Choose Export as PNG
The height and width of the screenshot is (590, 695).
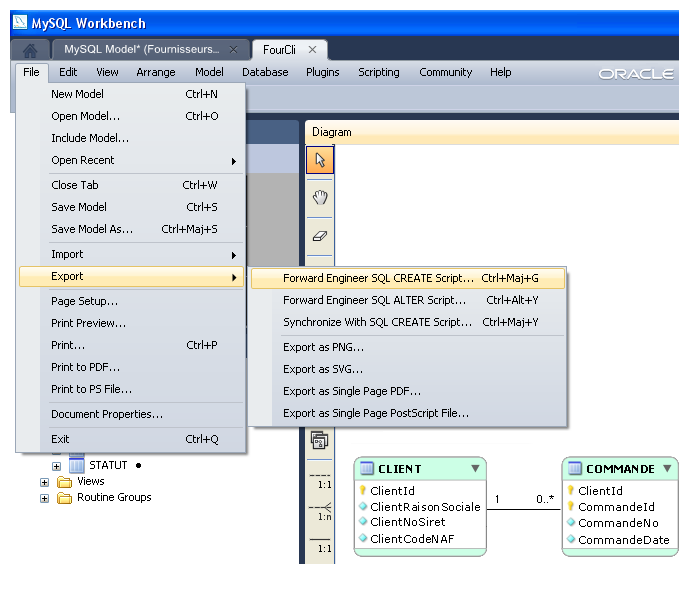(323, 347)
